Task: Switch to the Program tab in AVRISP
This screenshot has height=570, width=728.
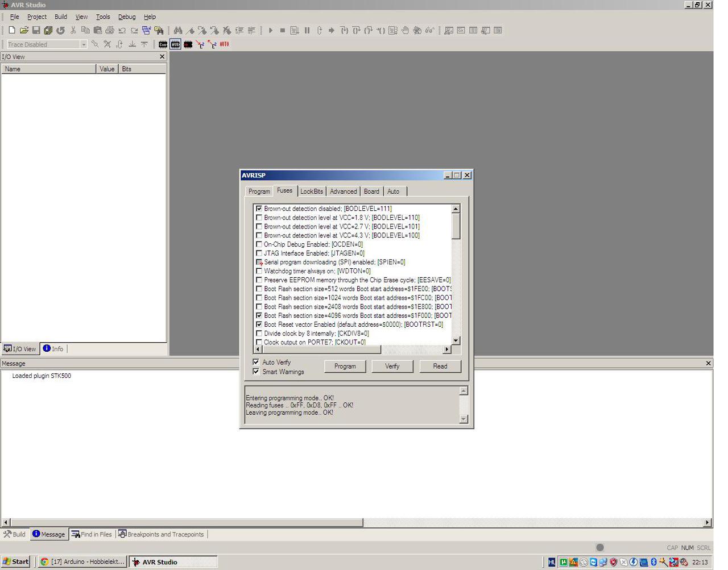Action: [259, 192]
